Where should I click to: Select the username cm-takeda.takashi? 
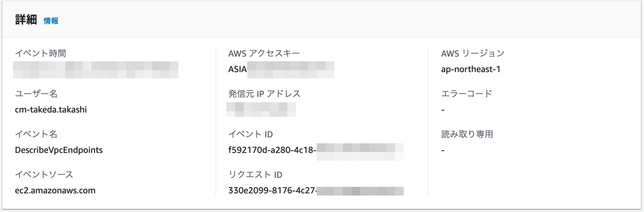[x=51, y=110]
